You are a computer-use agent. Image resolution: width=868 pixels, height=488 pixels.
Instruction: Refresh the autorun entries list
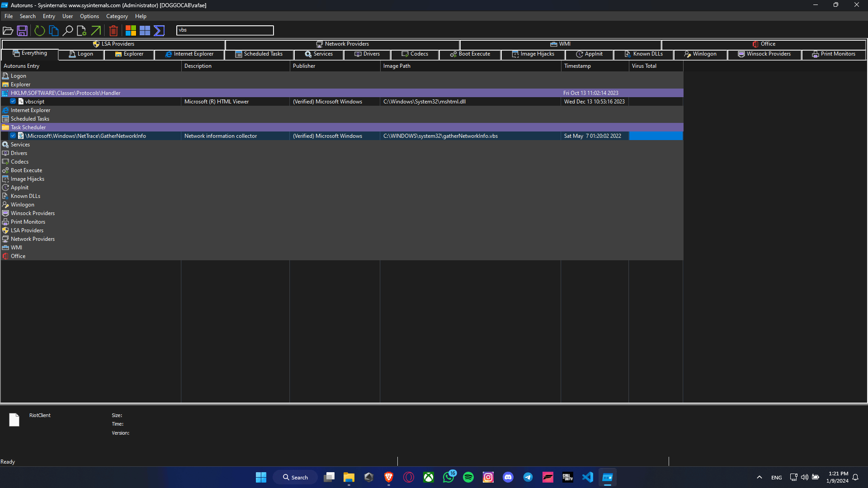tap(39, 30)
